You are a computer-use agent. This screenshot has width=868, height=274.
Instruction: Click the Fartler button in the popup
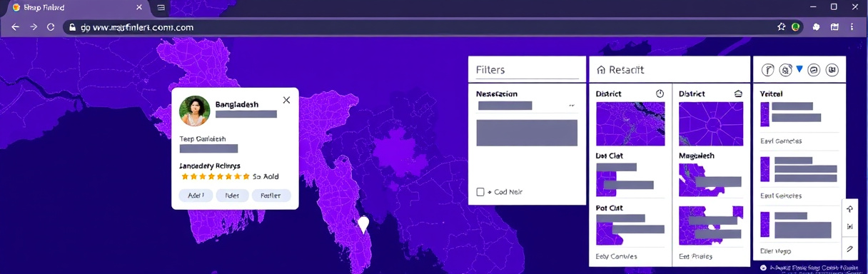(271, 196)
